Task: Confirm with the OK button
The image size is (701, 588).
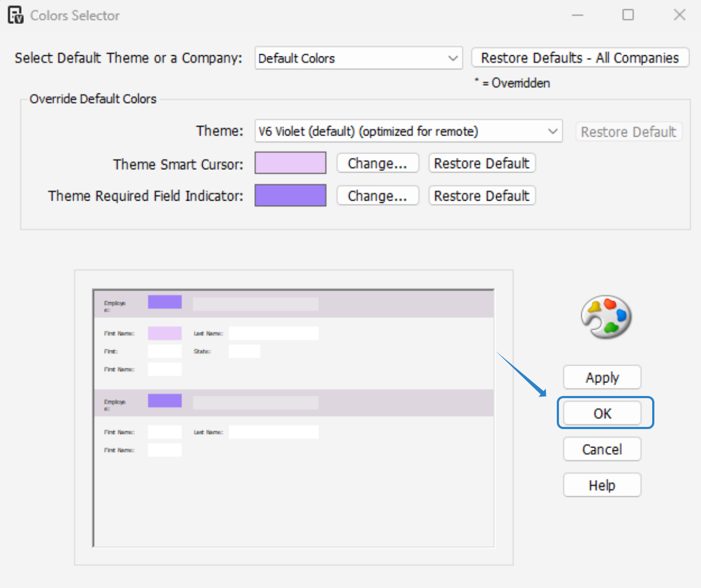Action: tap(602, 413)
